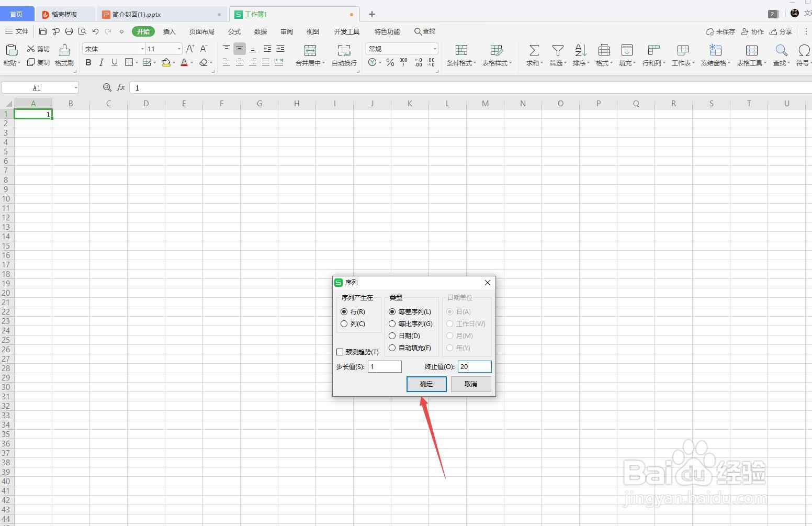This screenshot has width=812, height=526.
Task: Open the font size 11 dropdown
Action: click(179, 49)
